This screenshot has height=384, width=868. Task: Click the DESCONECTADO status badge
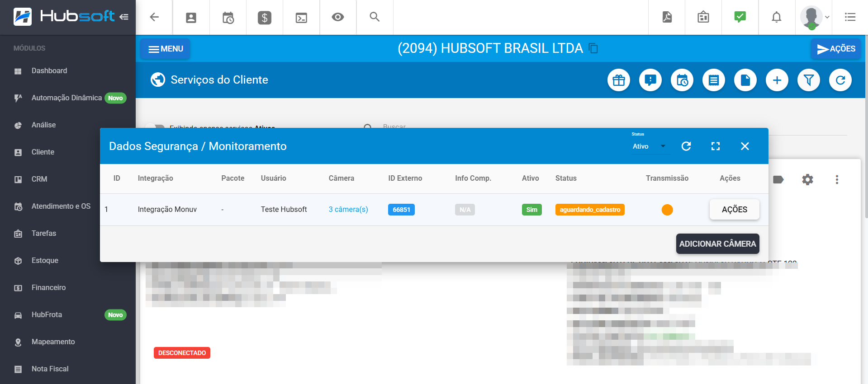pos(182,353)
